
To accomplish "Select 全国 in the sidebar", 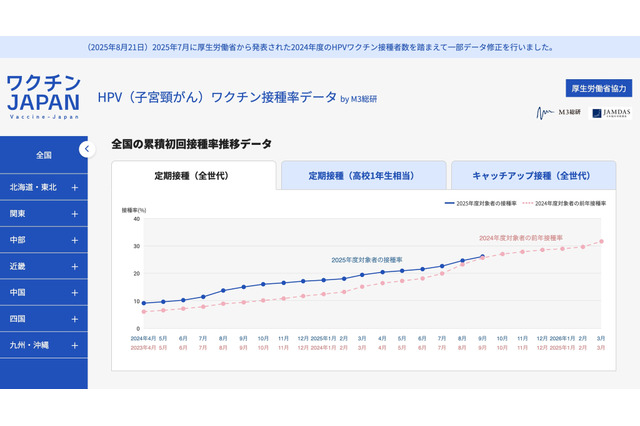I will [43, 155].
